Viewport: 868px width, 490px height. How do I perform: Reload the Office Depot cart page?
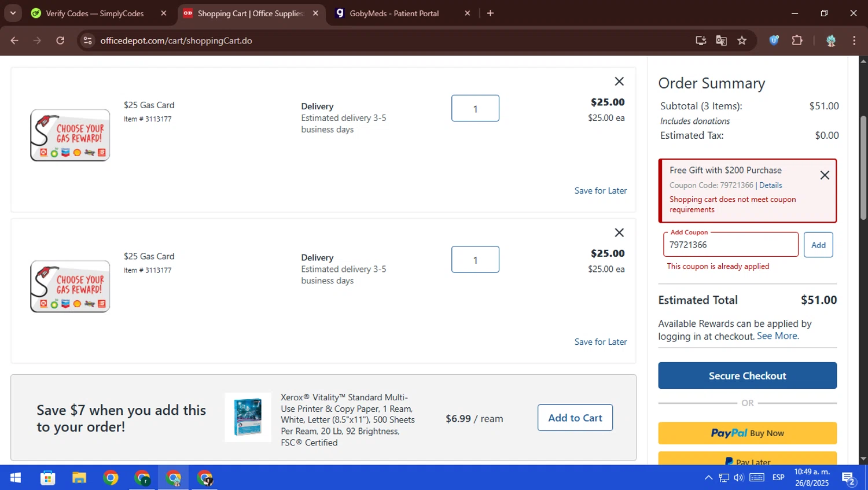[60, 40]
